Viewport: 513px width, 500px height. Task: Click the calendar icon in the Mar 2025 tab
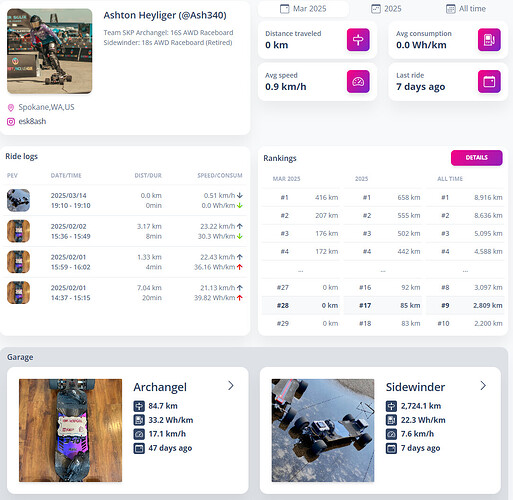point(284,9)
